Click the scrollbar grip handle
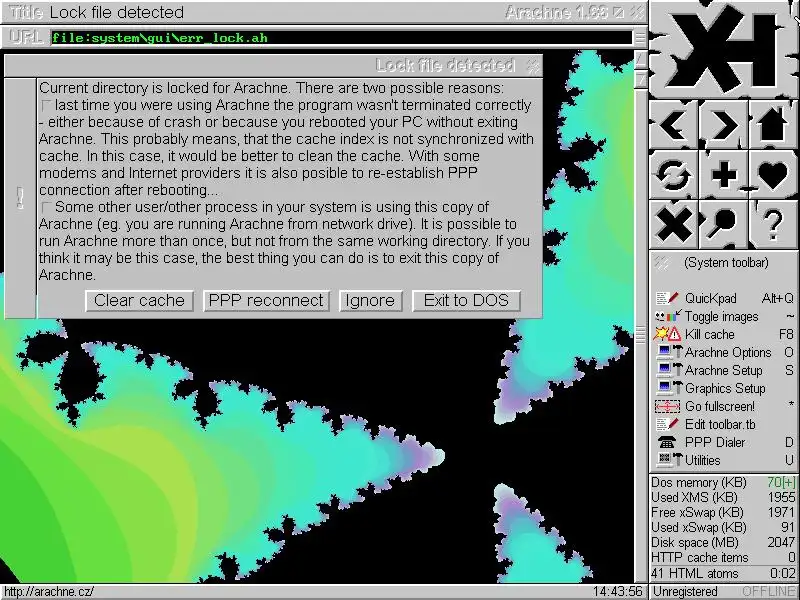This screenshot has width=800, height=600. click(640, 334)
